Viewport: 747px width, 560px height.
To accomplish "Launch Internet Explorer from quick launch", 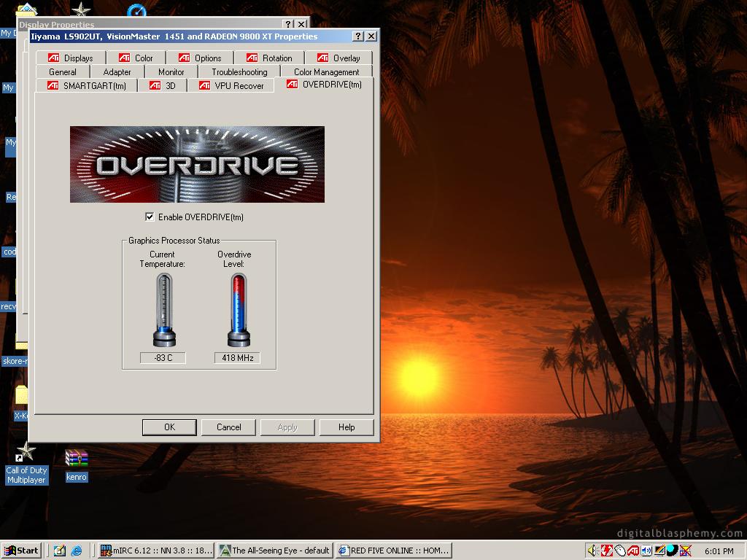I will 76,551.
